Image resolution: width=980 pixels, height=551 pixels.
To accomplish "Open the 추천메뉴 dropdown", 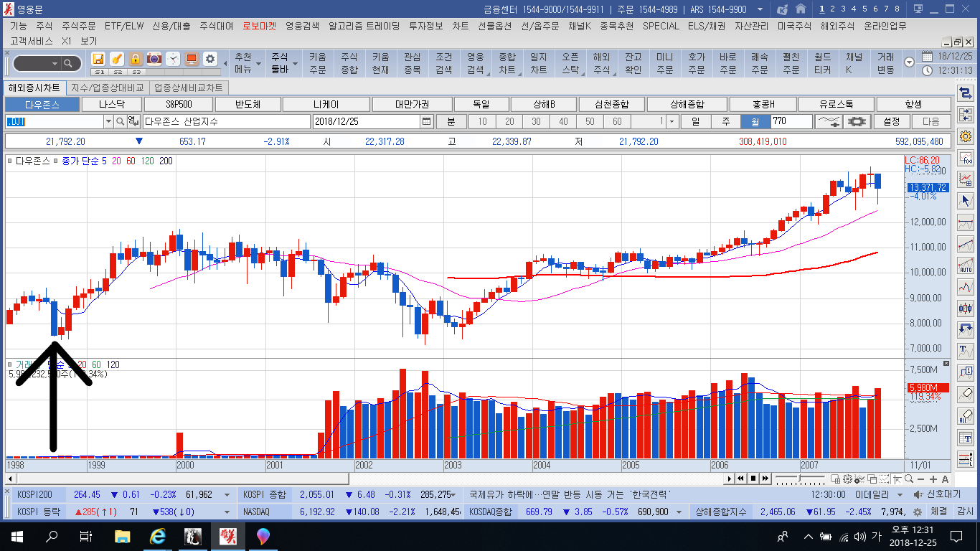I will pos(243,63).
